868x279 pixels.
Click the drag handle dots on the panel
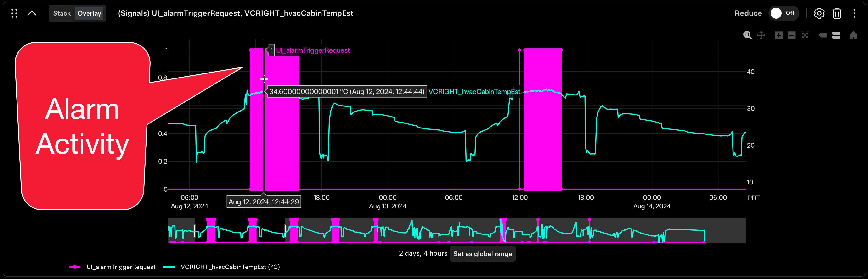click(14, 13)
